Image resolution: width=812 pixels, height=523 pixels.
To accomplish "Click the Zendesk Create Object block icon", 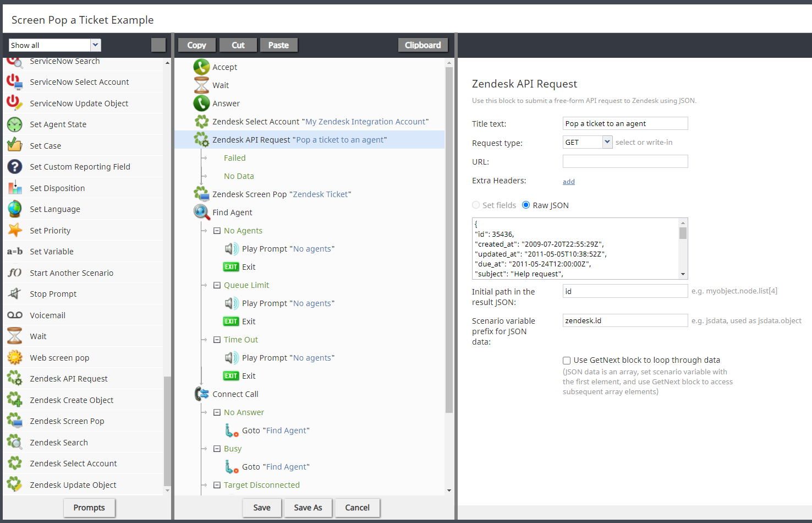I will [x=14, y=400].
